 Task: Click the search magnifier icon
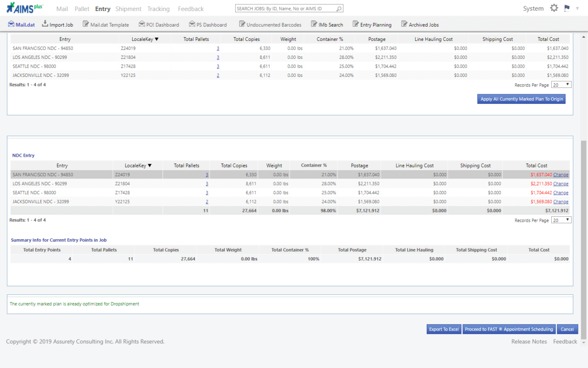tap(339, 9)
